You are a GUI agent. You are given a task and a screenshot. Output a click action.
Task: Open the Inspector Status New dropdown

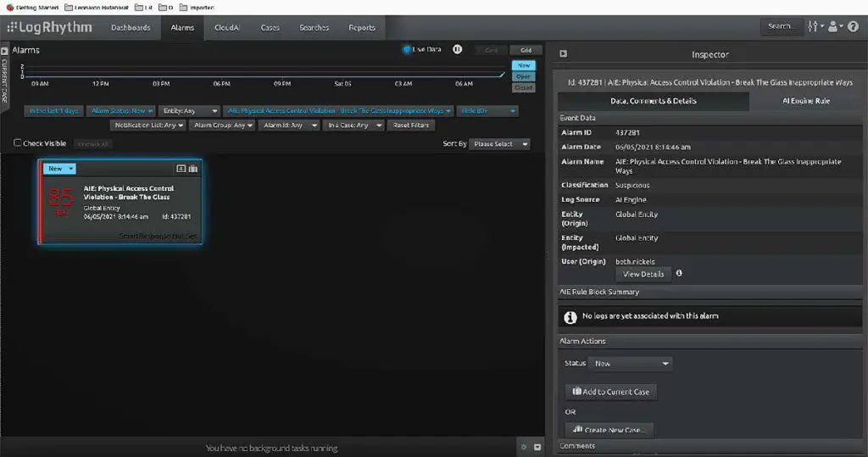click(631, 364)
